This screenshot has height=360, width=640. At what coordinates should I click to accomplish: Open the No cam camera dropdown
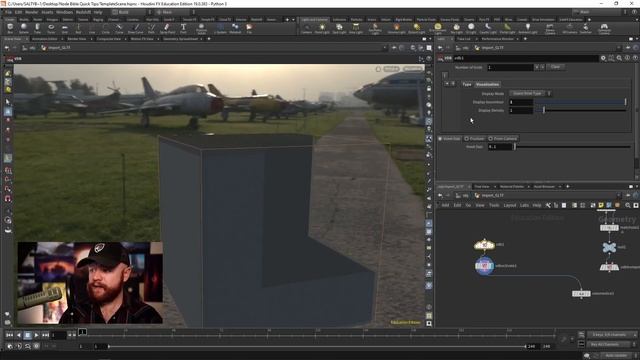click(x=413, y=69)
